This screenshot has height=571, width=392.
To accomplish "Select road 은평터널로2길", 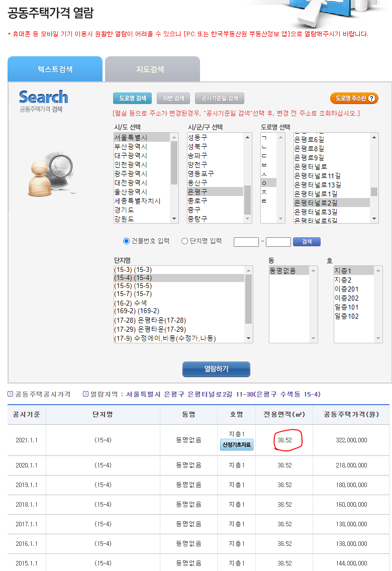I will point(332,203).
